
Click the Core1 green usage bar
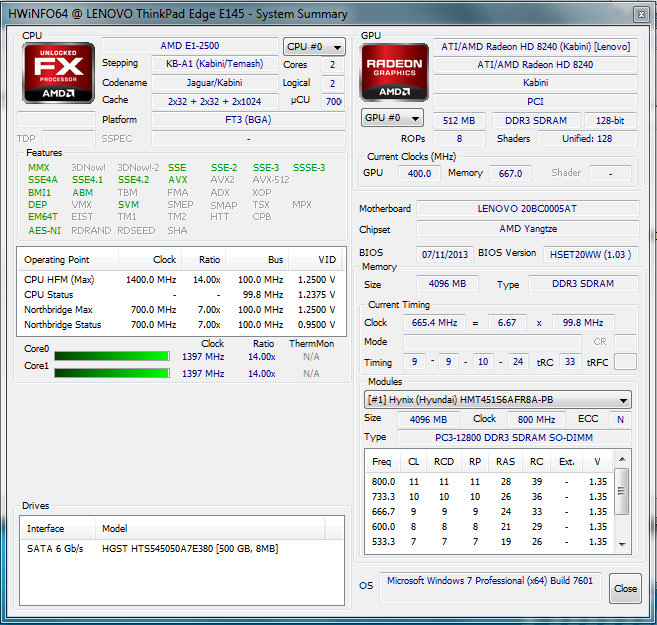112,373
